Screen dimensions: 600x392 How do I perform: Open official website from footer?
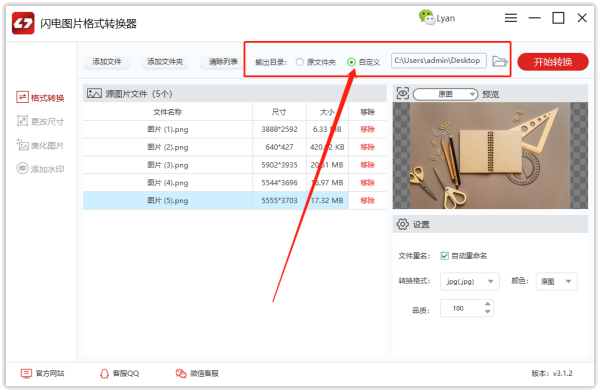pyautogui.click(x=42, y=373)
